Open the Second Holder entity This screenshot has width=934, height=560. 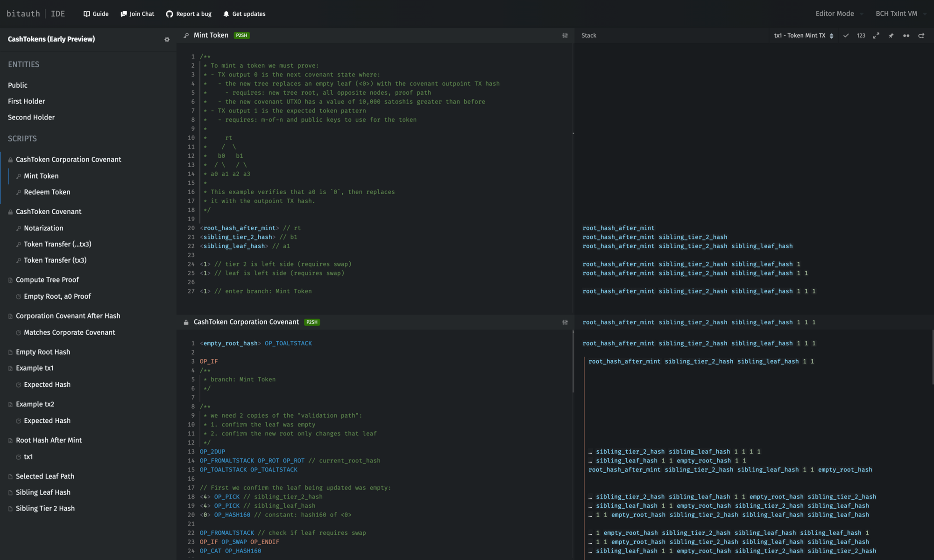(x=31, y=117)
